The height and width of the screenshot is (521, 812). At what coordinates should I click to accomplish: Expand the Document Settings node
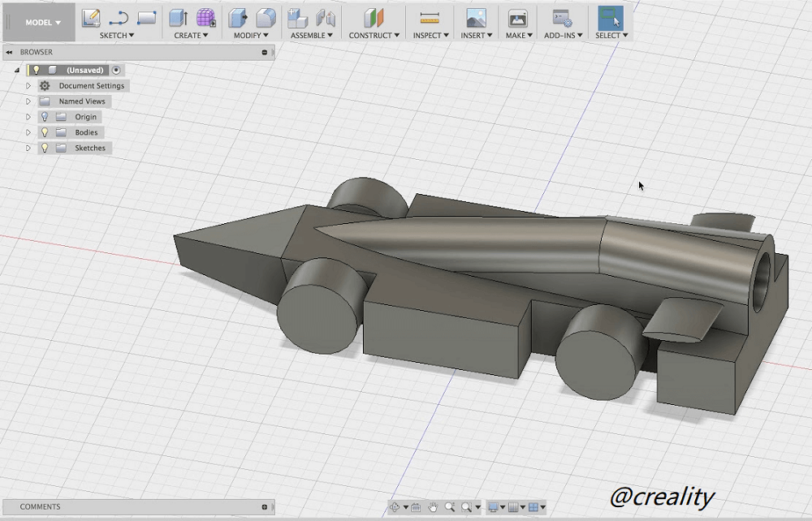coord(28,86)
